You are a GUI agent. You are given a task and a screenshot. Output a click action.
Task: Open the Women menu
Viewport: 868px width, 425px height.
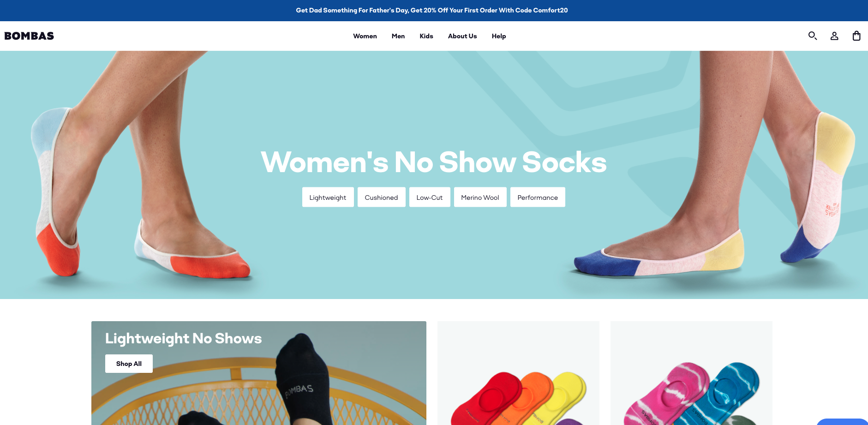(x=365, y=36)
